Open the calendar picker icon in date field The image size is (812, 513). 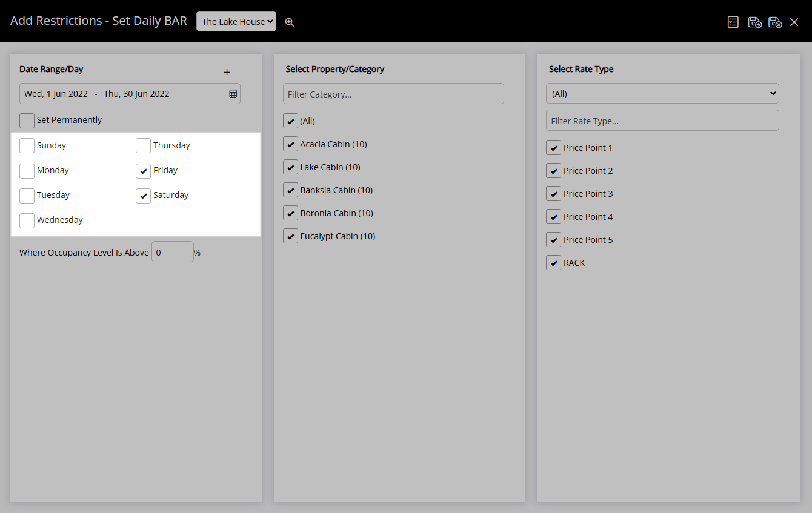point(233,94)
